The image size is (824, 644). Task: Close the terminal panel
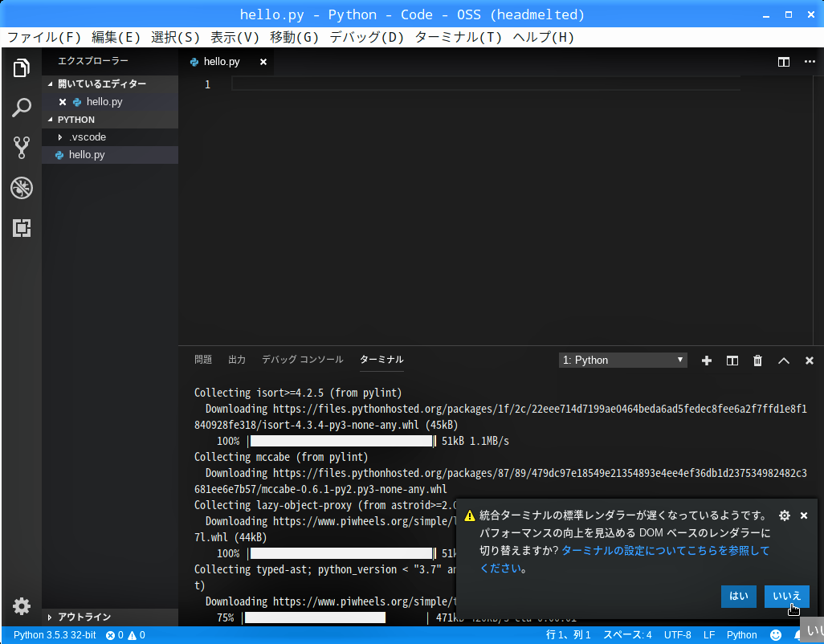click(810, 361)
